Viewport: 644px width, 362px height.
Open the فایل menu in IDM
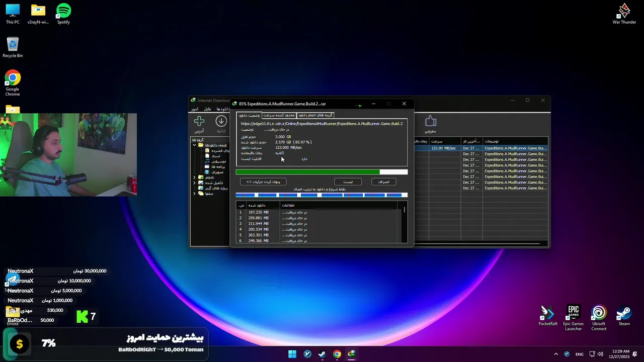207,109
